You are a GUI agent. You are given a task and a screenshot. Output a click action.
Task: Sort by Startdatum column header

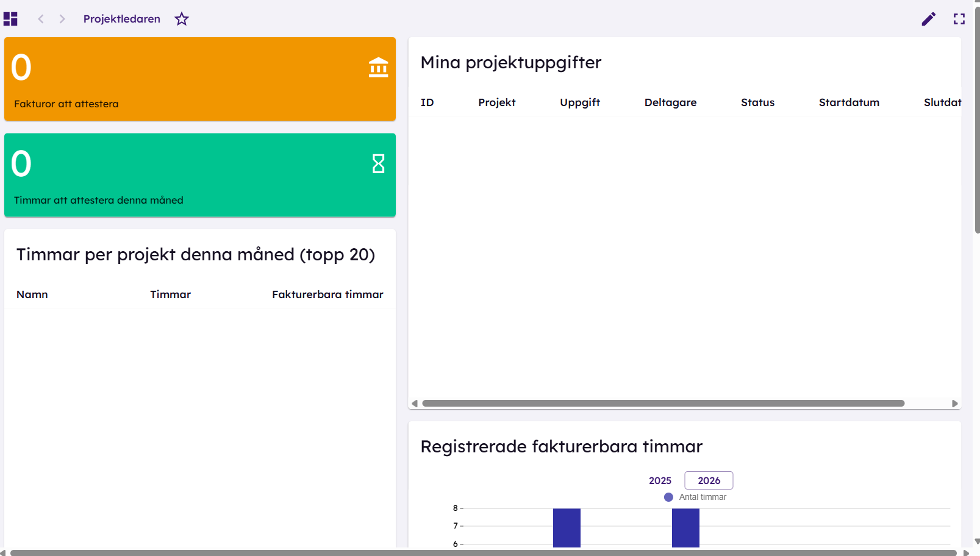pos(849,102)
